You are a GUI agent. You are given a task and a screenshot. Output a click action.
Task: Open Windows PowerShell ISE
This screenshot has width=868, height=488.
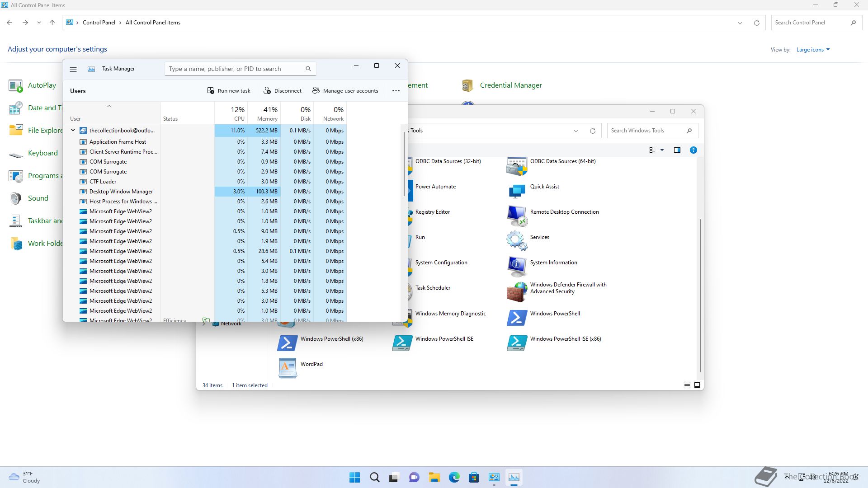(x=433, y=343)
